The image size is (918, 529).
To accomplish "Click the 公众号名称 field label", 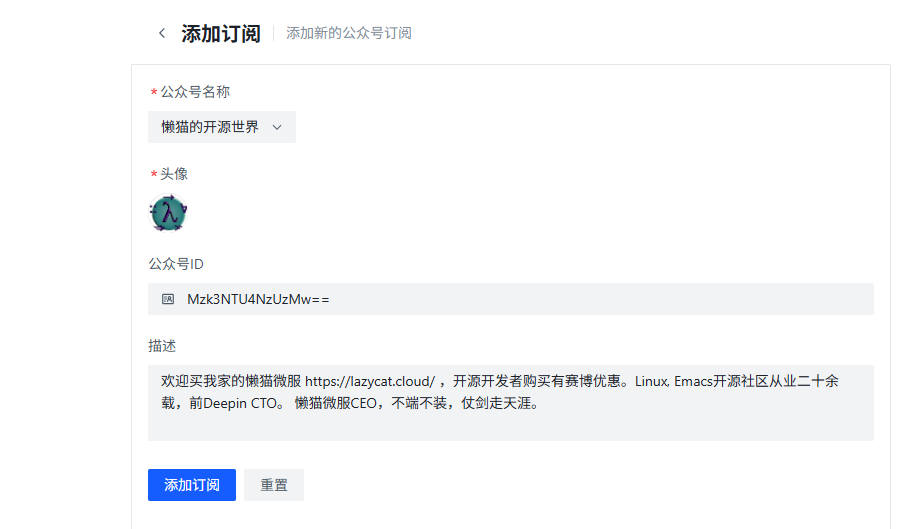I will (195, 92).
